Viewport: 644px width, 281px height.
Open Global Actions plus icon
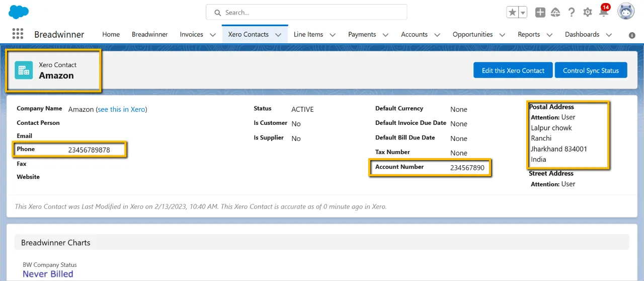pos(540,13)
